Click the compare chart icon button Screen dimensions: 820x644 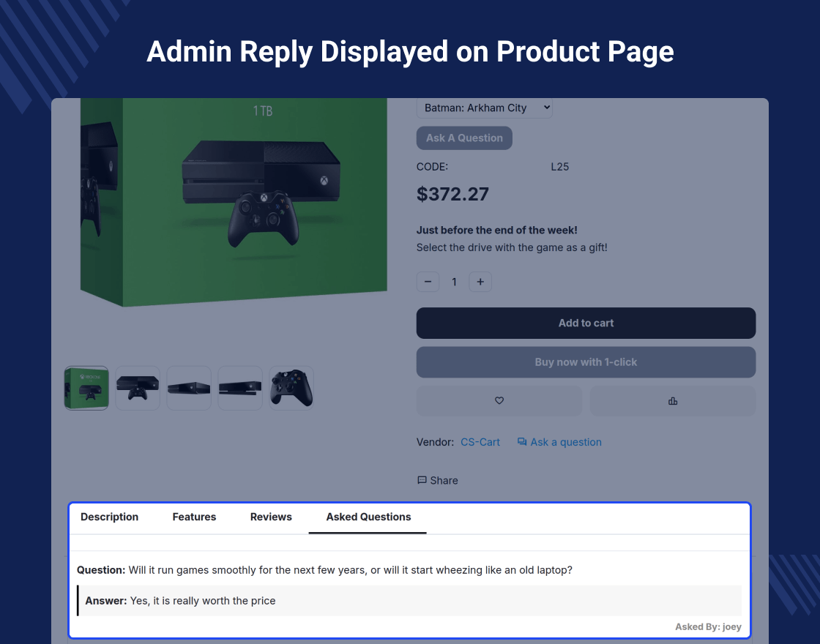[673, 401]
